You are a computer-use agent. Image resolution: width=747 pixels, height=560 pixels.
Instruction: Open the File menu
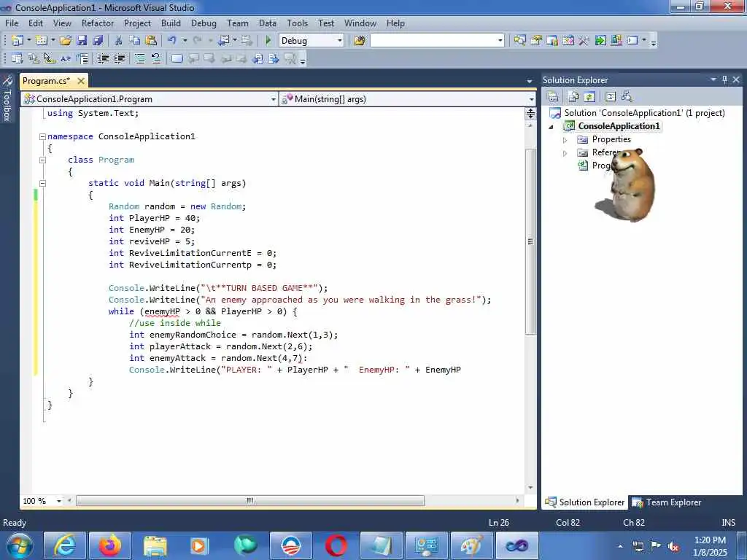(12, 23)
